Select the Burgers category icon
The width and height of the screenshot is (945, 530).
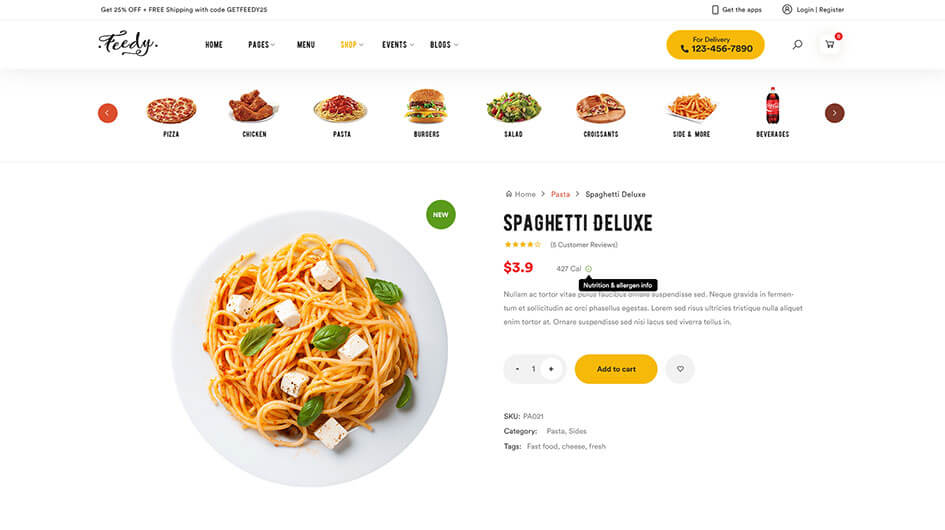[x=426, y=106]
